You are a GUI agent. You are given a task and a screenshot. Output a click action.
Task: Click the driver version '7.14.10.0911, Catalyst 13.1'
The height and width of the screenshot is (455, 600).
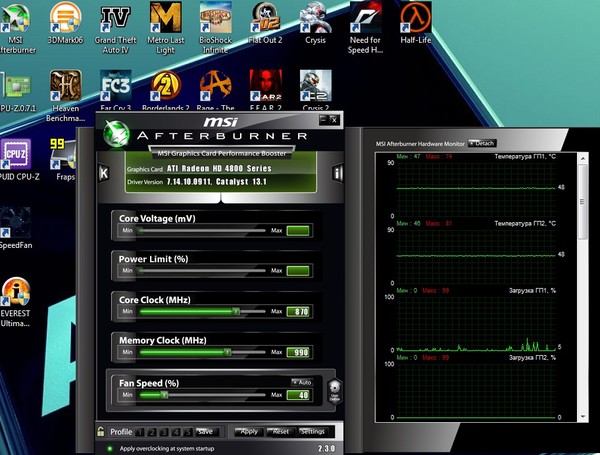(x=217, y=182)
